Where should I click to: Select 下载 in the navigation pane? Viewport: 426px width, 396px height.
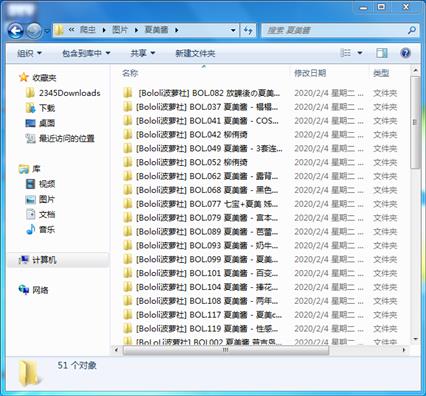tap(41, 108)
